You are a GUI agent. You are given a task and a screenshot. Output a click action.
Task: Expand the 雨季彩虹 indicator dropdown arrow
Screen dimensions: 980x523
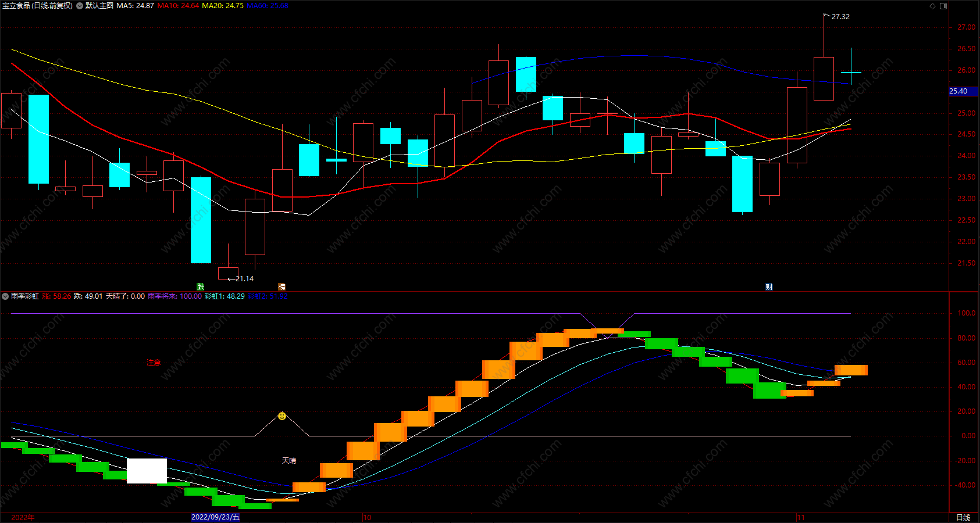point(5,296)
